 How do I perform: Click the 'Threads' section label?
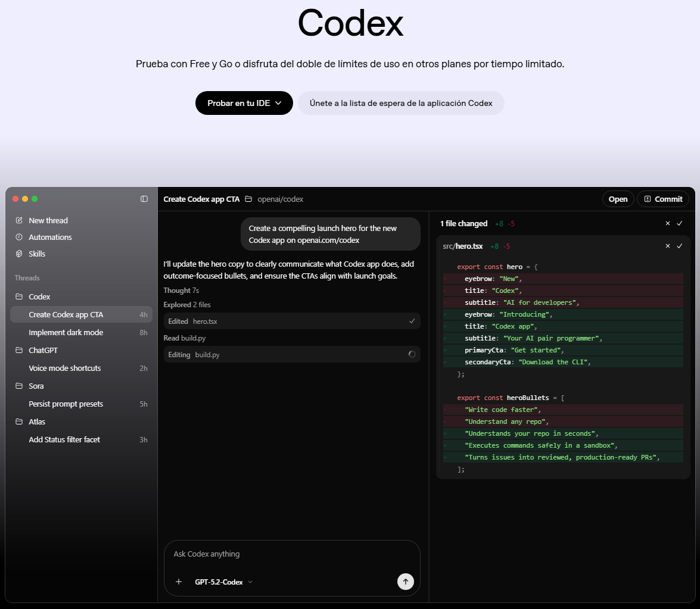(x=27, y=278)
